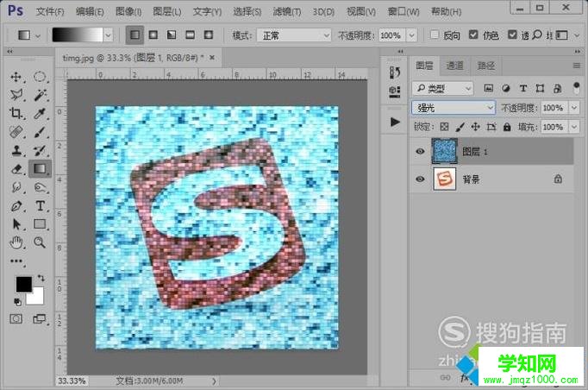The width and height of the screenshot is (588, 390).
Task: Select the Polygonal Lasso tool
Action: pyautogui.click(x=16, y=95)
